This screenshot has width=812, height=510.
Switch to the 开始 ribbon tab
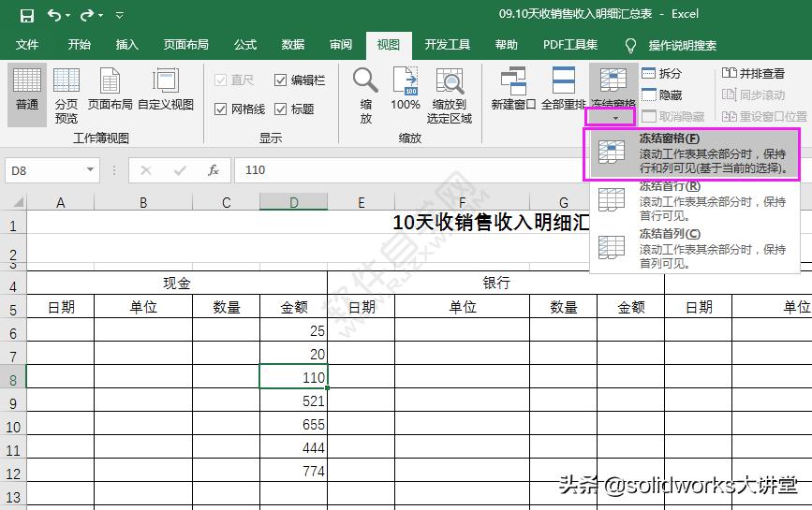(x=80, y=45)
